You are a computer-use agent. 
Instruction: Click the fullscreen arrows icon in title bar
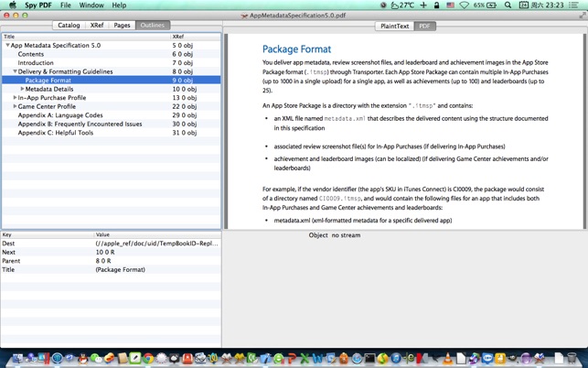(582, 16)
